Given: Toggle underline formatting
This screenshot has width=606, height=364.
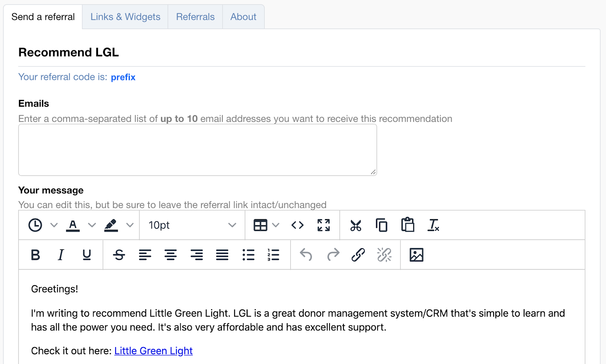Looking at the screenshot, I should (x=87, y=255).
